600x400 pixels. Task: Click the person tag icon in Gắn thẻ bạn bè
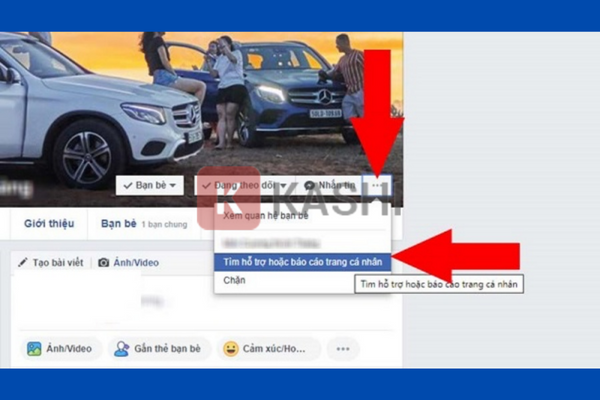pos(122,349)
